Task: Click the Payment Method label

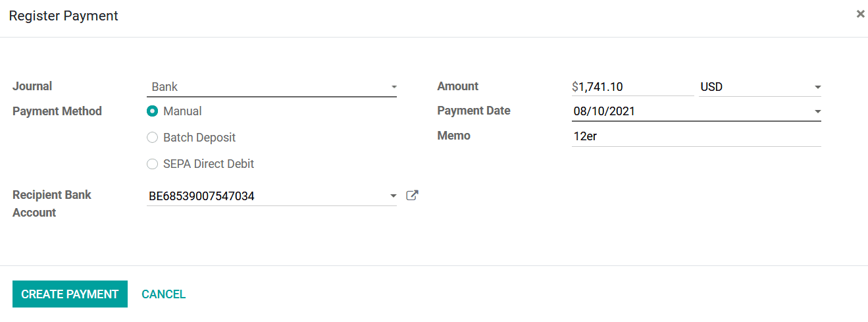Action: [x=57, y=111]
